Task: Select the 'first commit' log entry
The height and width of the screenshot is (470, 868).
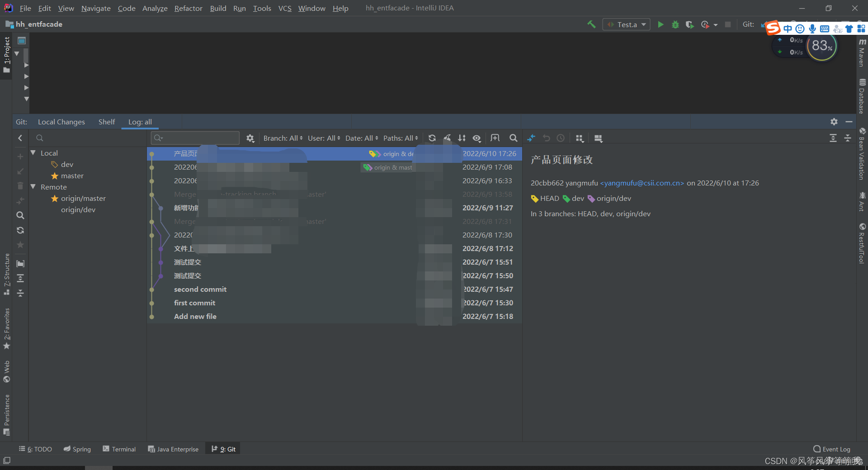Action: [335, 303]
